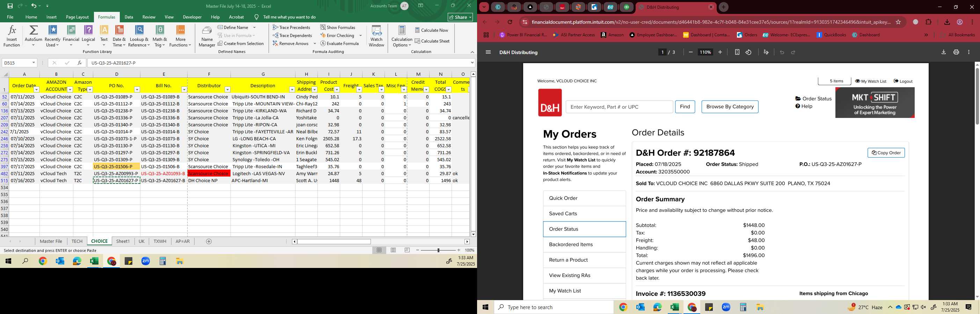The width and height of the screenshot is (980, 314).
Task: Open Backordered Items link
Action: pos(584,245)
